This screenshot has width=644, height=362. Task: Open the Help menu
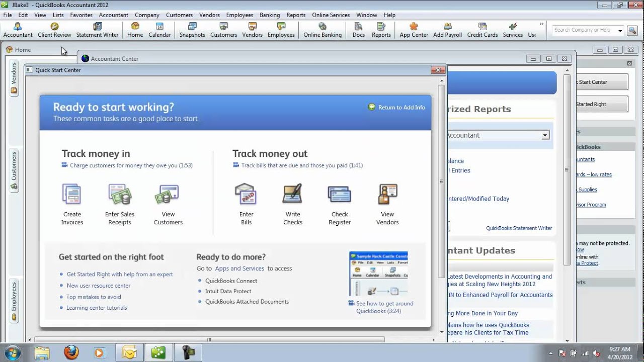pyautogui.click(x=389, y=15)
